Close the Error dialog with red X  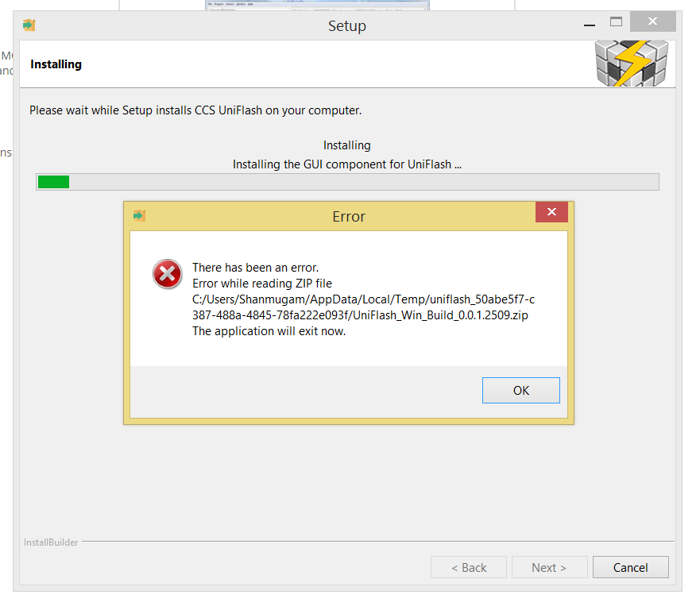tap(551, 212)
